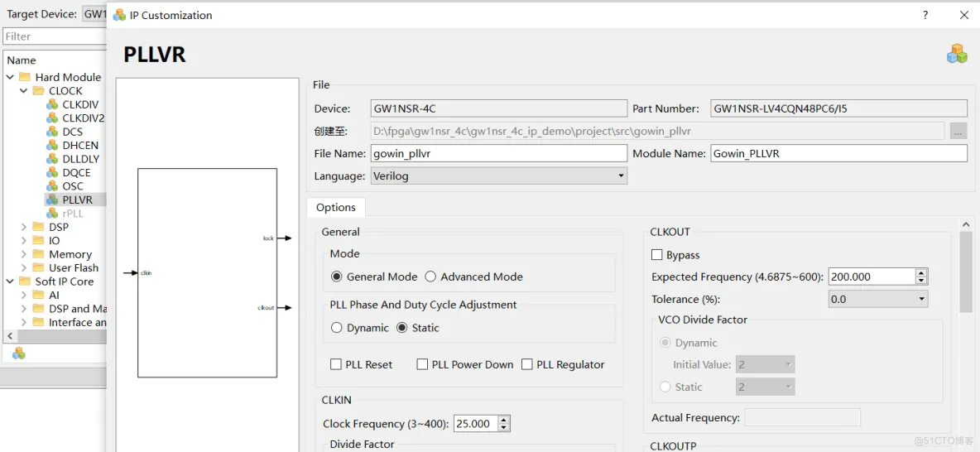Click the Expected Frequency value field
The width and height of the screenshot is (980, 452).
872,277
